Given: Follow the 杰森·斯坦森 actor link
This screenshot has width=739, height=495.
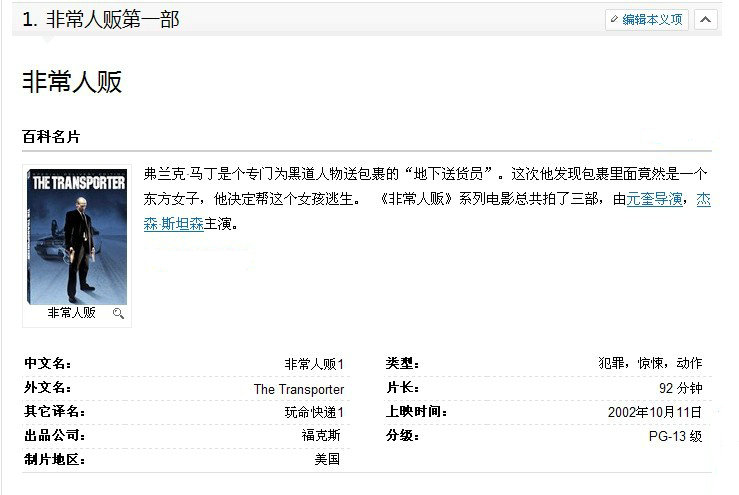Looking at the screenshot, I should pyautogui.click(x=174, y=224).
